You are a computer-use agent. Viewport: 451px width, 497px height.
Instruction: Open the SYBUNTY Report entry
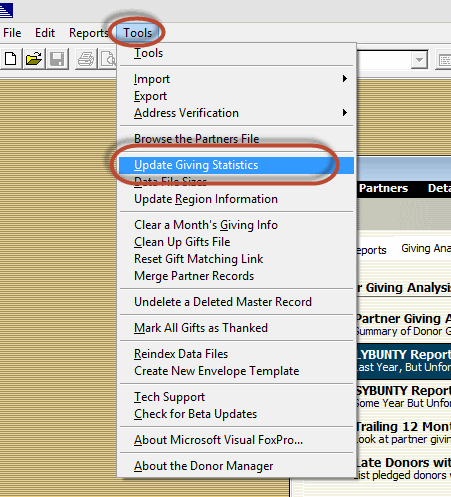[404, 391]
